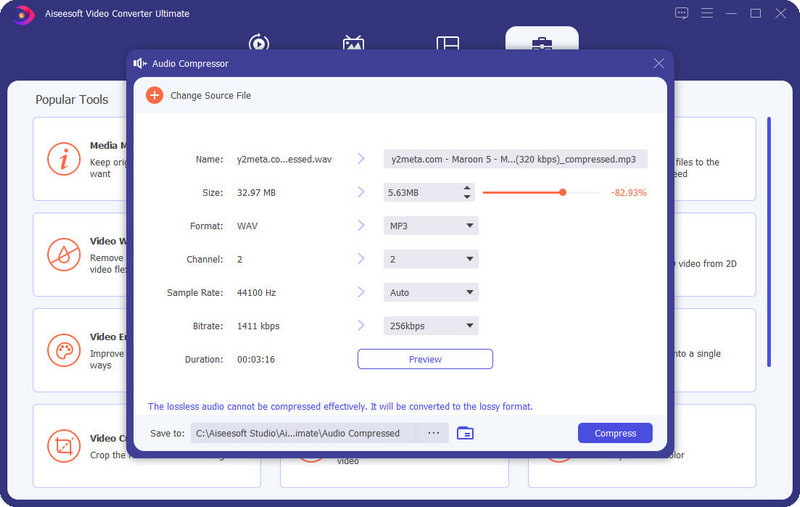
Task: Click the output file name field
Action: [x=515, y=159]
